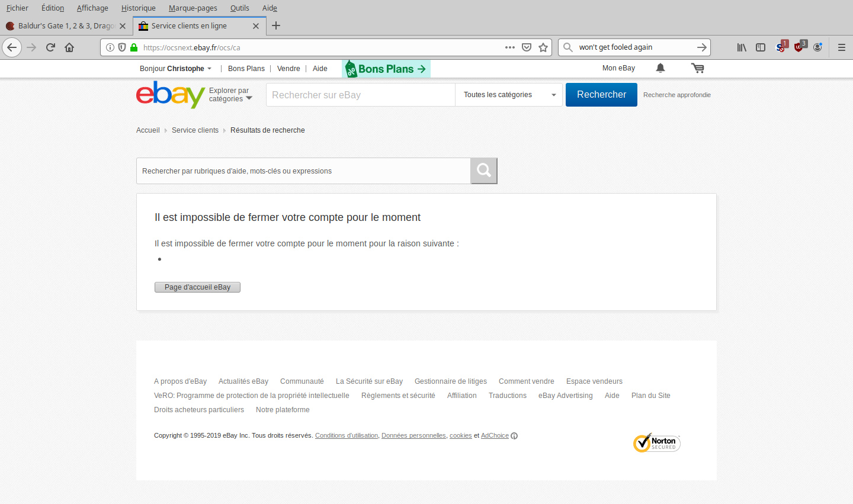
Task: Open tracking protection shield in address bar
Action: [x=122, y=47]
